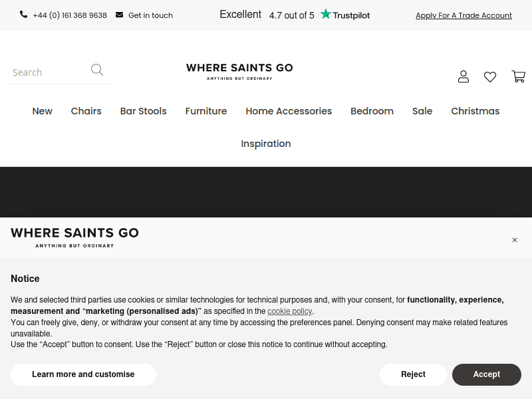Click the phone icon next to the number
Viewport: 532px width, 399px height.
pyautogui.click(x=24, y=14)
